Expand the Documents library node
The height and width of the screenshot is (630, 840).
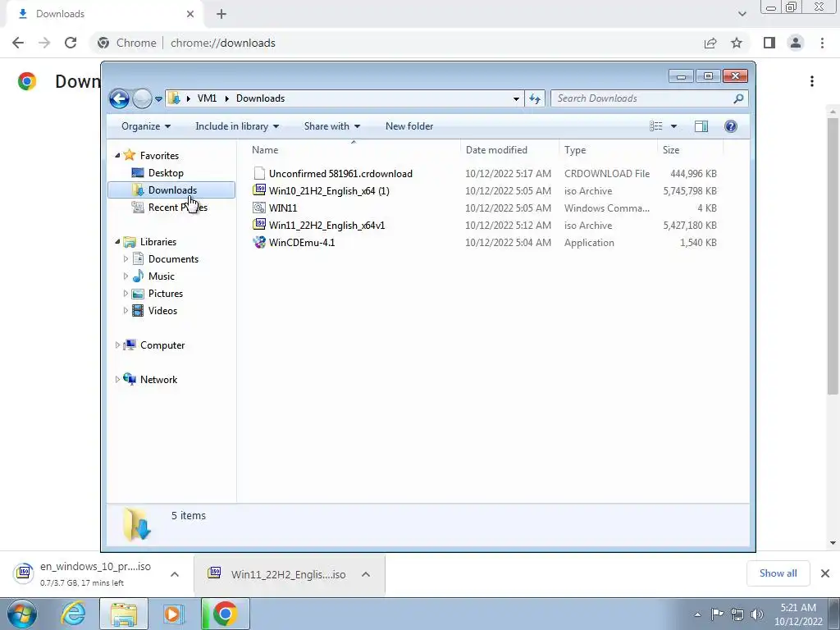(126, 259)
